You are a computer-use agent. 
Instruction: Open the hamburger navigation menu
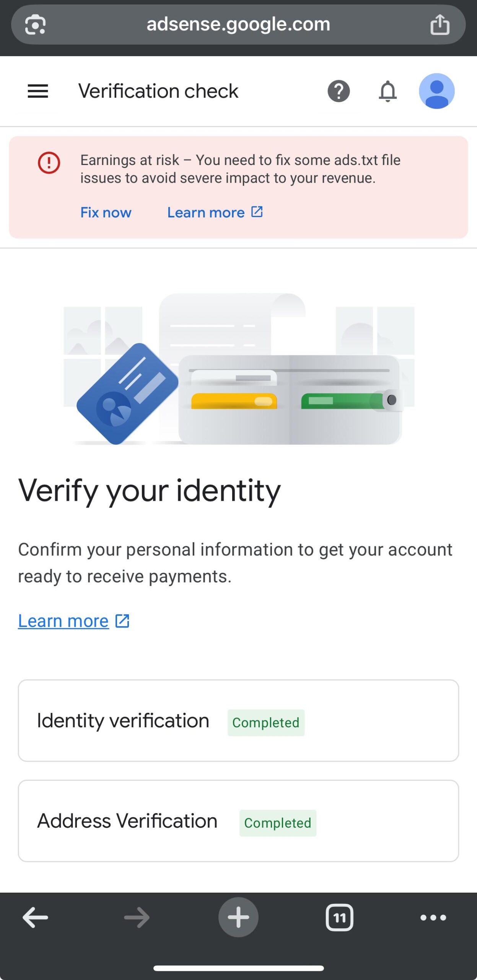click(x=38, y=91)
